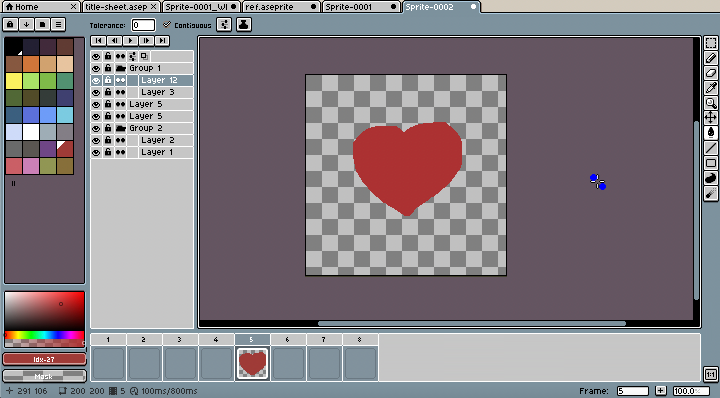The image size is (720, 398).
Task: Toggle visibility of Layer 1
Action: tap(96, 152)
